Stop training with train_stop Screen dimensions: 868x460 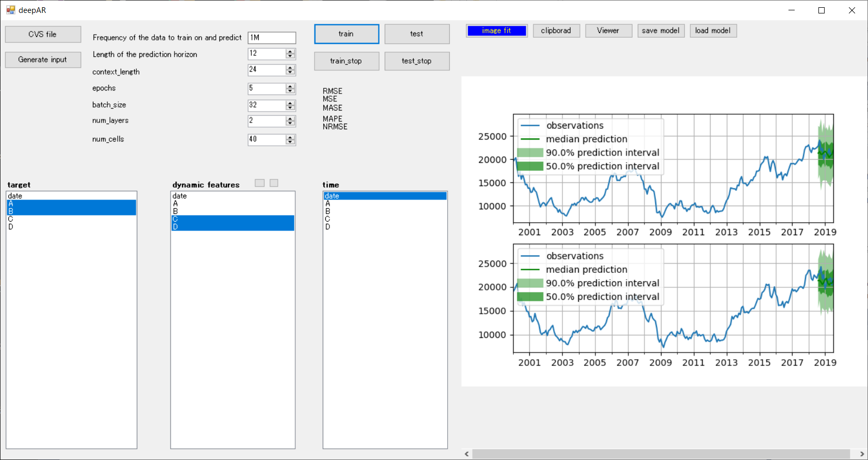pyautogui.click(x=346, y=60)
